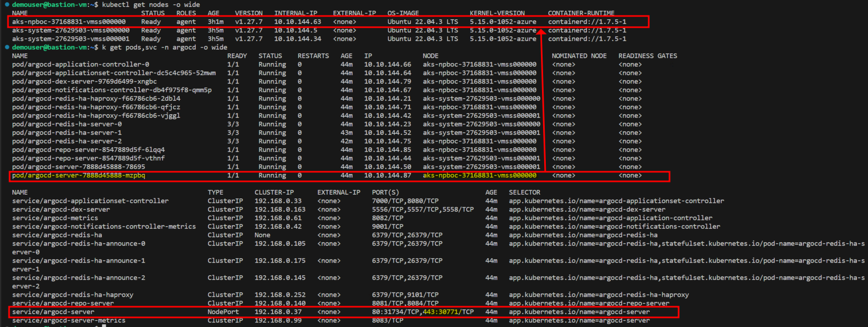Select service/argocd-redis-ha-announce-1
The height and width of the screenshot is (327, 868).
point(78,261)
